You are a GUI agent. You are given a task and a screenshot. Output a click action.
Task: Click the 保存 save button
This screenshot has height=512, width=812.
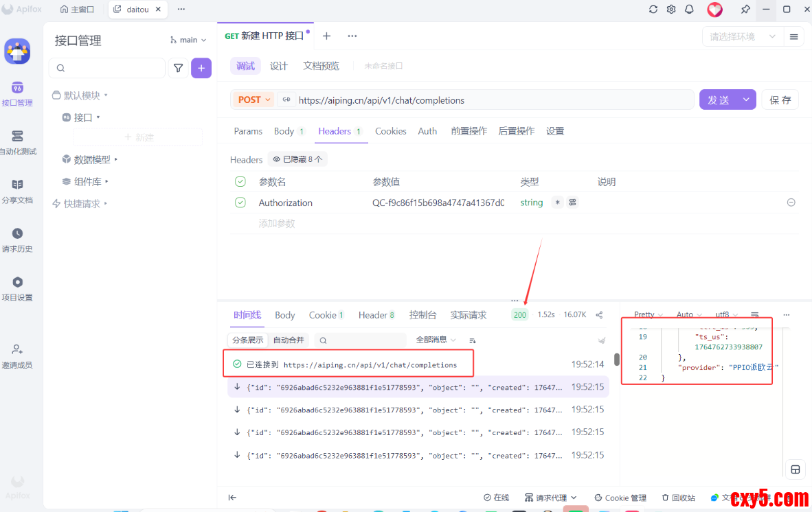[780, 100]
